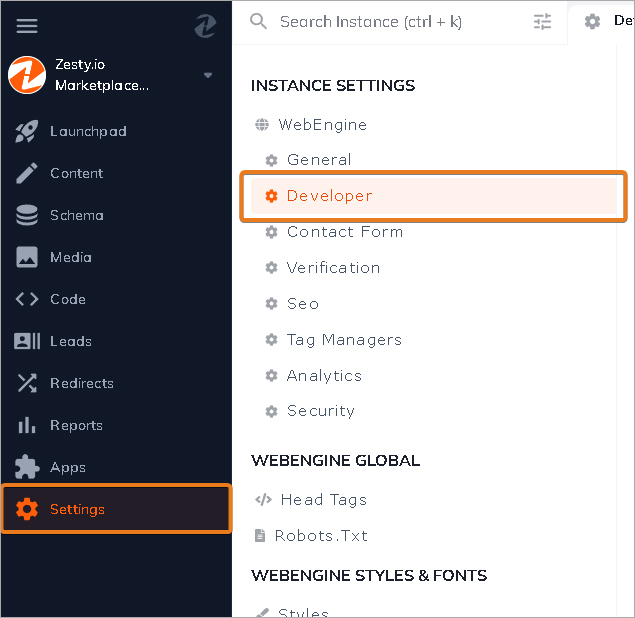635x618 pixels.
Task: Click the search magnifier icon
Action: click(258, 21)
